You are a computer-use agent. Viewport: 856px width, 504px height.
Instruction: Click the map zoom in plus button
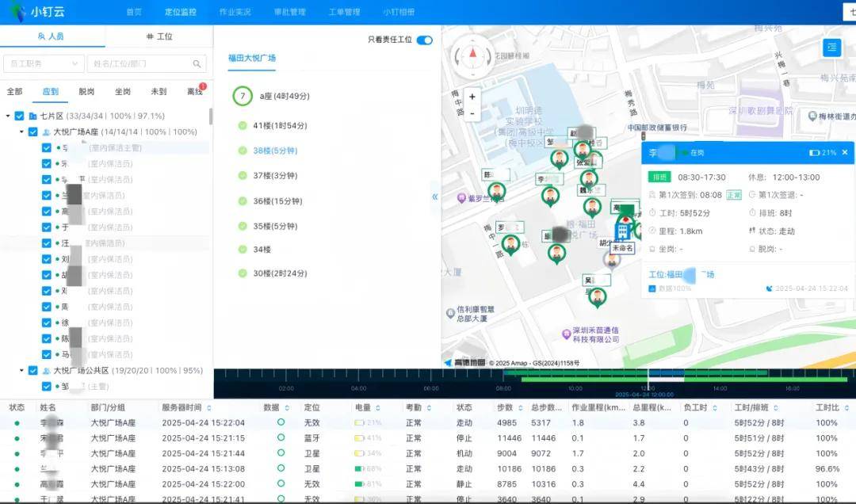click(472, 97)
